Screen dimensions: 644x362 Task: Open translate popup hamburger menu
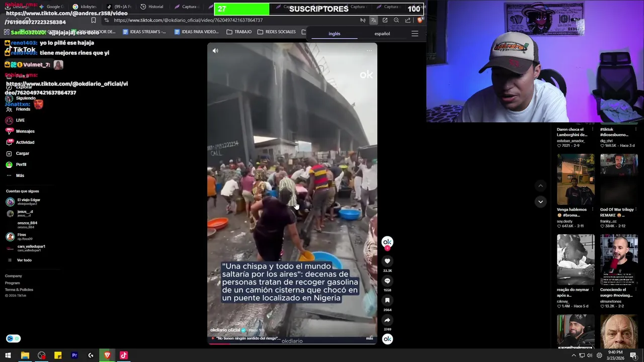pyautogui.click(x=415, y=34)
